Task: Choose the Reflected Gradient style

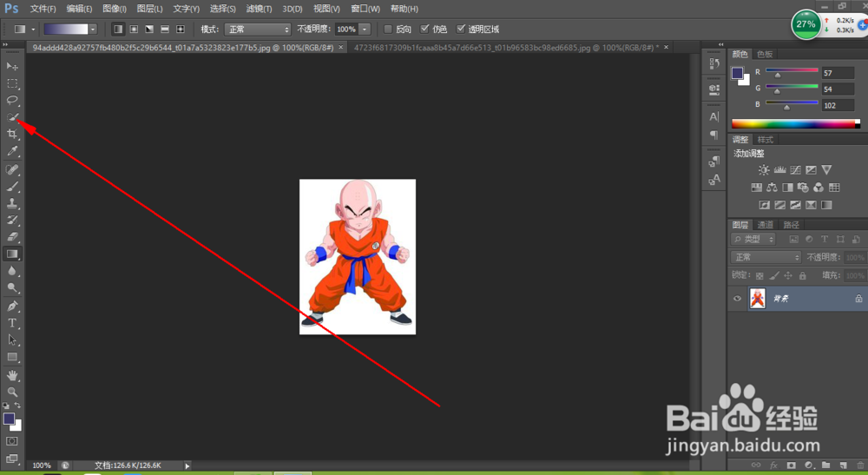Action: click(x=164, y=30)
